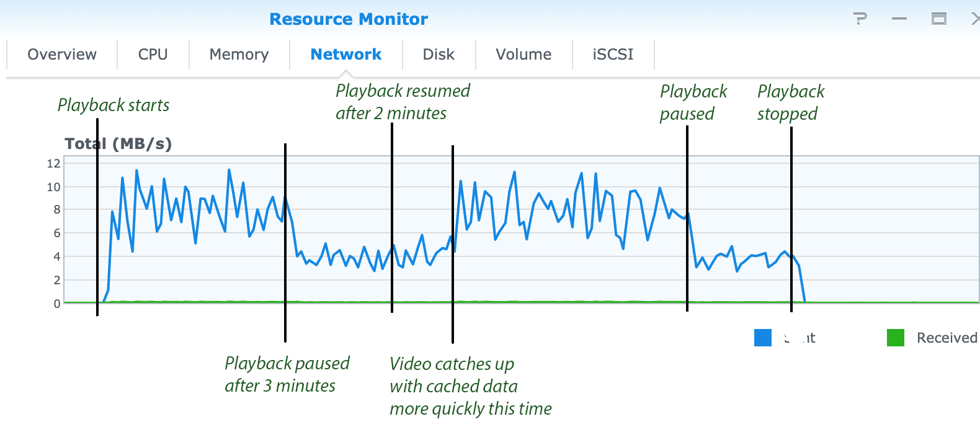Click the Total (MB/s) chart heading
The height and width of the screenshot is (437, 980).
(x=118, y=143)
